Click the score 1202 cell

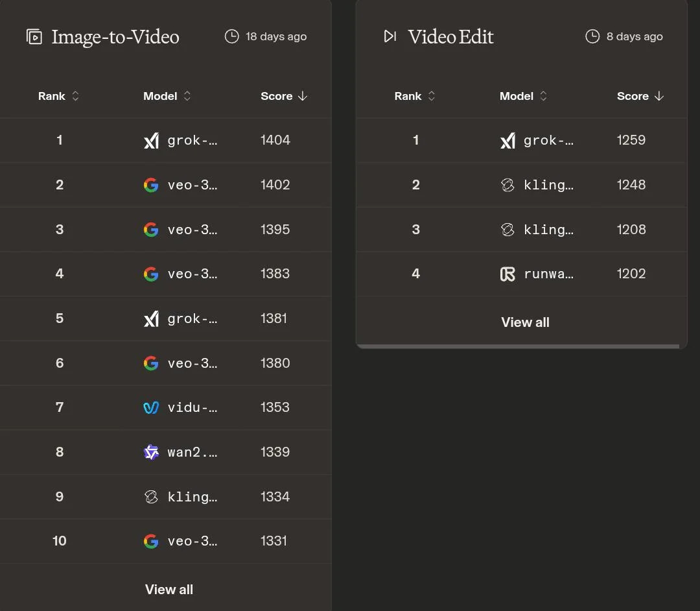point(631,274)
